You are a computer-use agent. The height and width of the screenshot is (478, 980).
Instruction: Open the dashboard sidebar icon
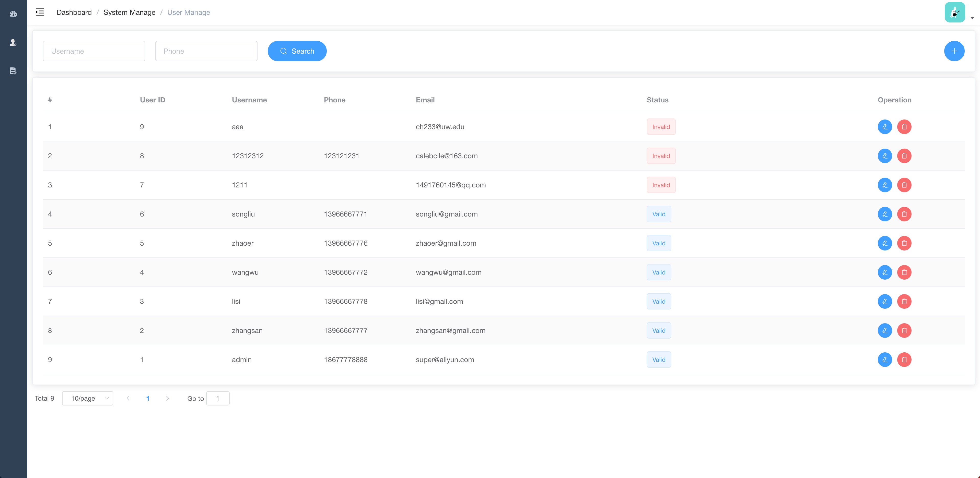click(13, 14)
